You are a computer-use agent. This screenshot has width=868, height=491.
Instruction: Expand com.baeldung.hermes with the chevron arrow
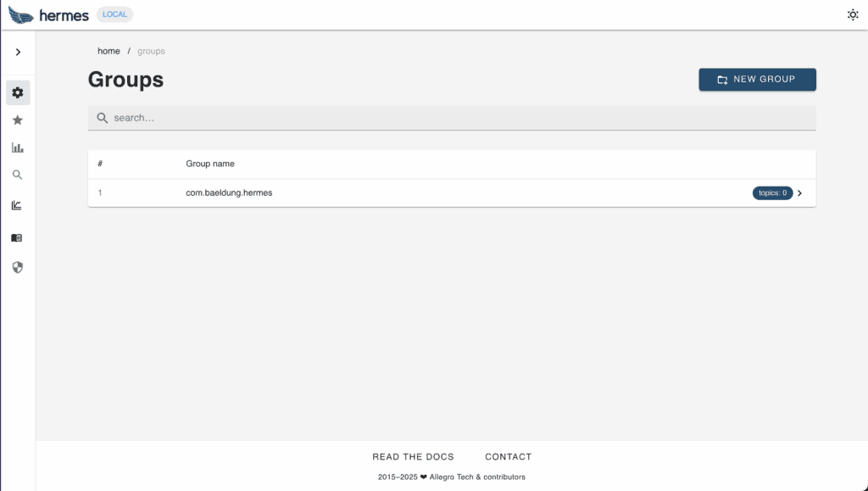tap(800, 193)
